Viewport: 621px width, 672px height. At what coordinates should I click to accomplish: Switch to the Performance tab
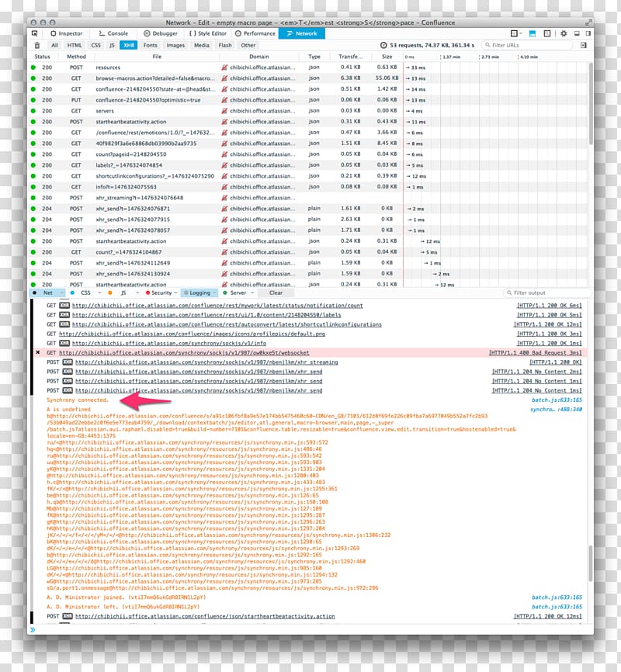pos(255,33)
